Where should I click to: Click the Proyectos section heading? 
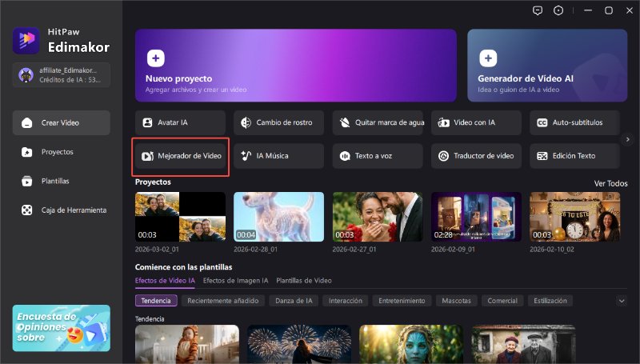click(x=153, y=182)
